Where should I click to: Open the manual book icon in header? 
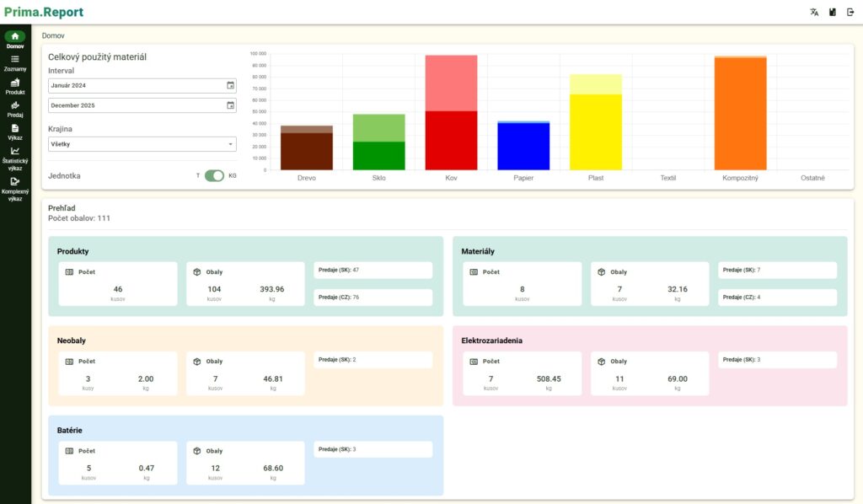click(833, 13)
